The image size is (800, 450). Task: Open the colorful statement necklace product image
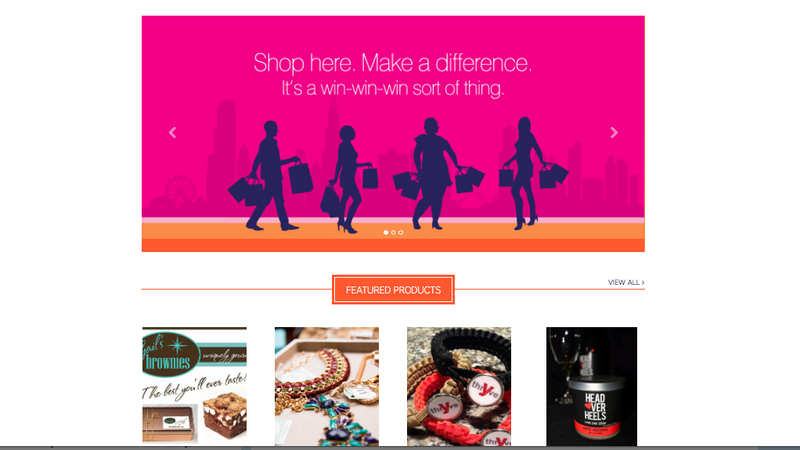[x=327, y=386]
